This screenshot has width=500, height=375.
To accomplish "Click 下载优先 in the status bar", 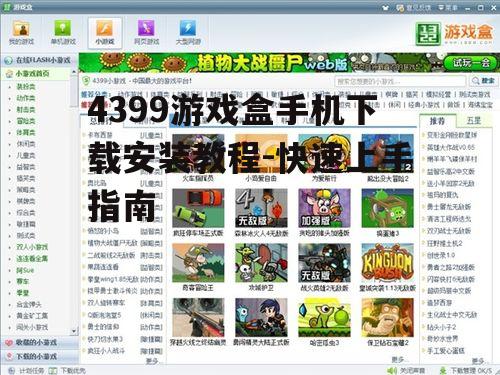I will click(67, 370).
